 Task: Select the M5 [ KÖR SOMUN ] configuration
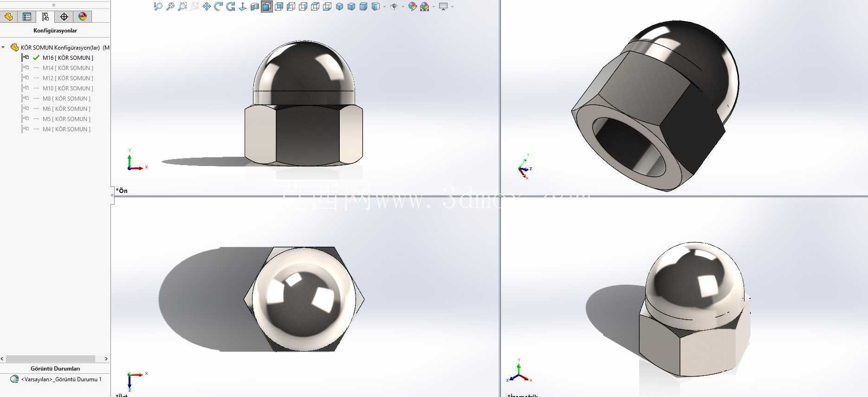click(x=66, y=119)
